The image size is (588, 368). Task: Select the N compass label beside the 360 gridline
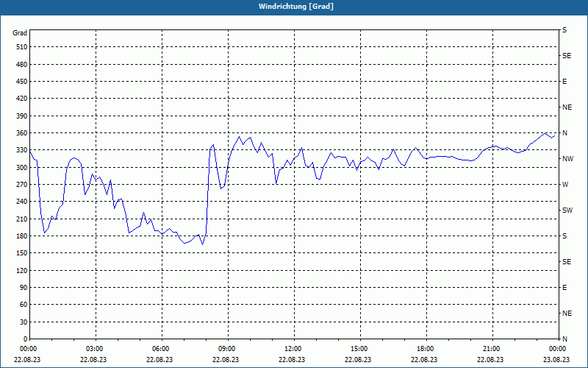tap(564, 133)
